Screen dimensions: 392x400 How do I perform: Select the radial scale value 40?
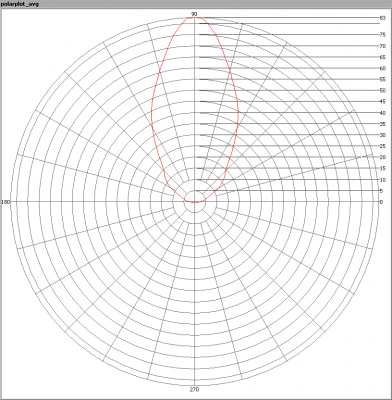[383, 113]
